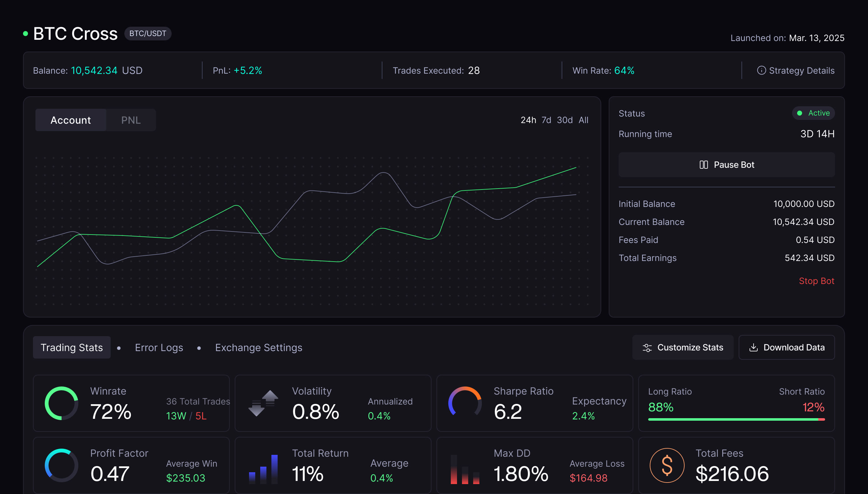Click the Winrate circular gauge icon
Viewport: 868px width, 494px height.
(x=62, y=403)
